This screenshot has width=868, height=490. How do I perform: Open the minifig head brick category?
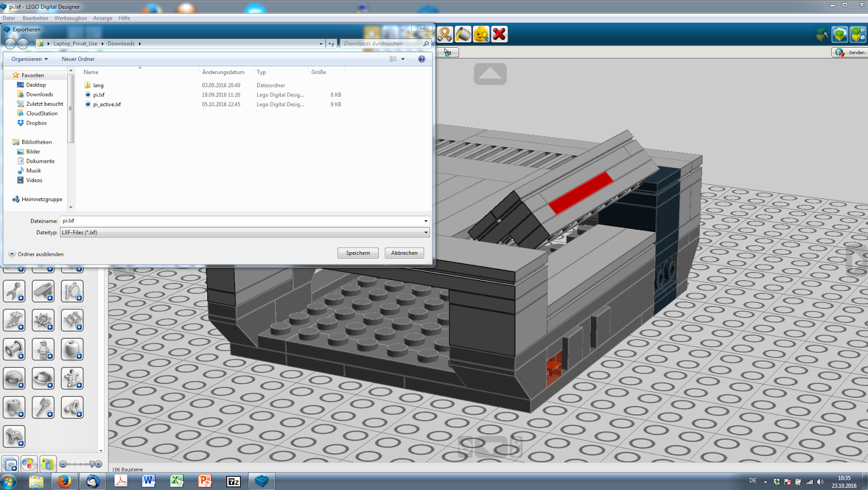(x=72, y=350)
